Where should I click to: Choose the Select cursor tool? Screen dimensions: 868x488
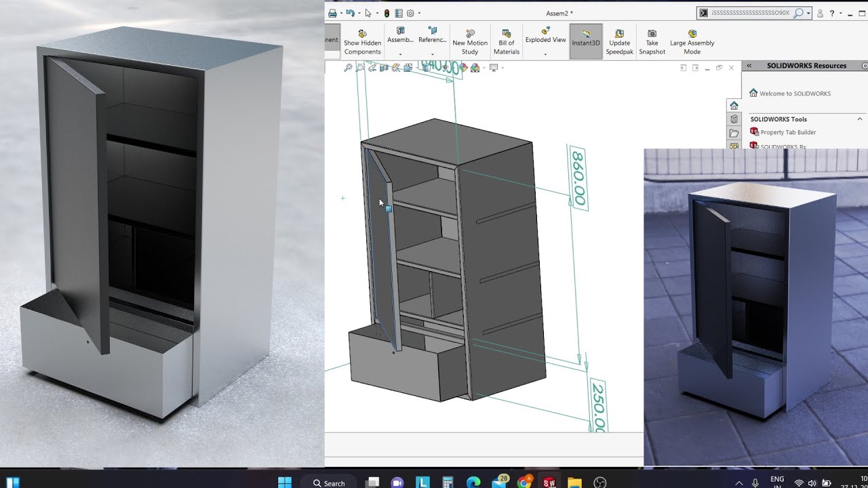(x=368, y=13)
